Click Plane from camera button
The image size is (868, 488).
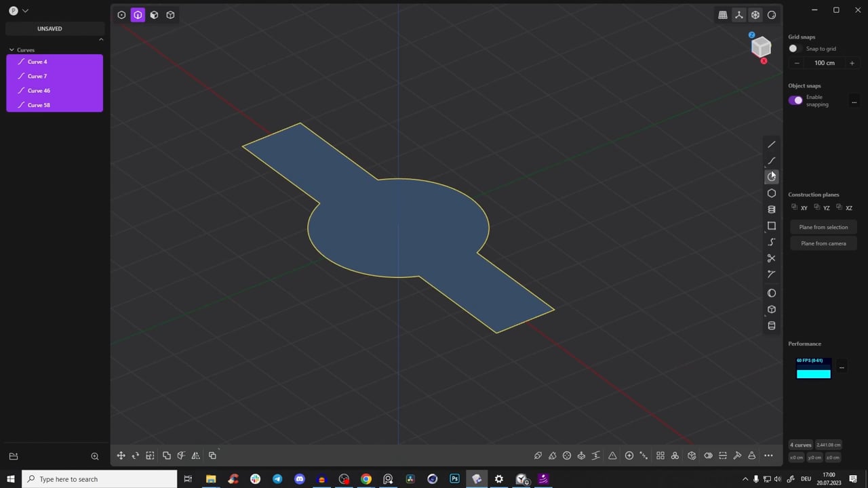(823, 243)
